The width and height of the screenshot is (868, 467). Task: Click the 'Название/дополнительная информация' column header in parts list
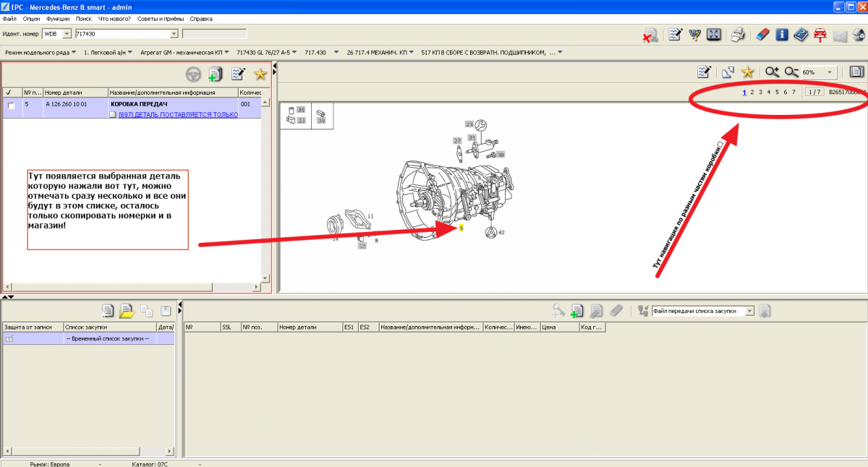pos(173,93)
